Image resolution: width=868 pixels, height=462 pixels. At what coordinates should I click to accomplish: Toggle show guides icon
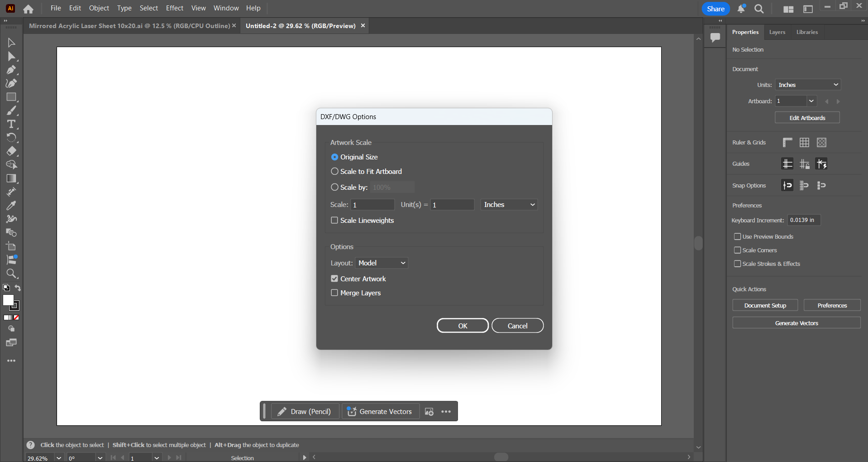[x=787, y=164]
